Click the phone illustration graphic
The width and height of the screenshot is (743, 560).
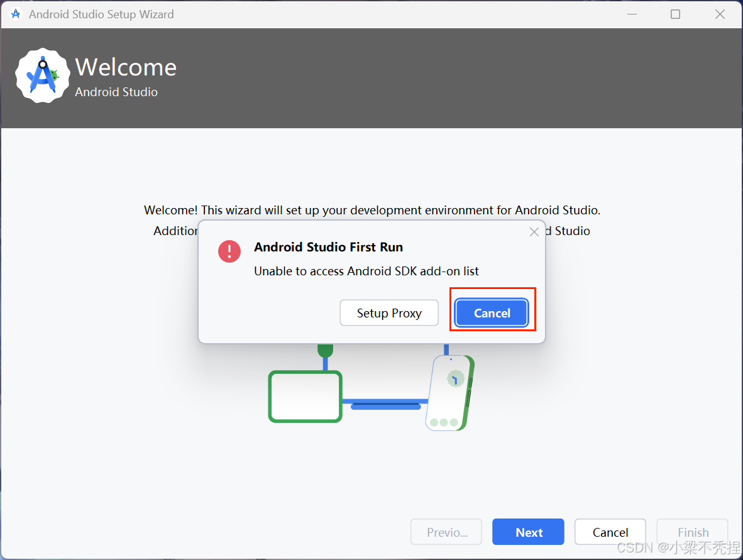coord(450,392)
